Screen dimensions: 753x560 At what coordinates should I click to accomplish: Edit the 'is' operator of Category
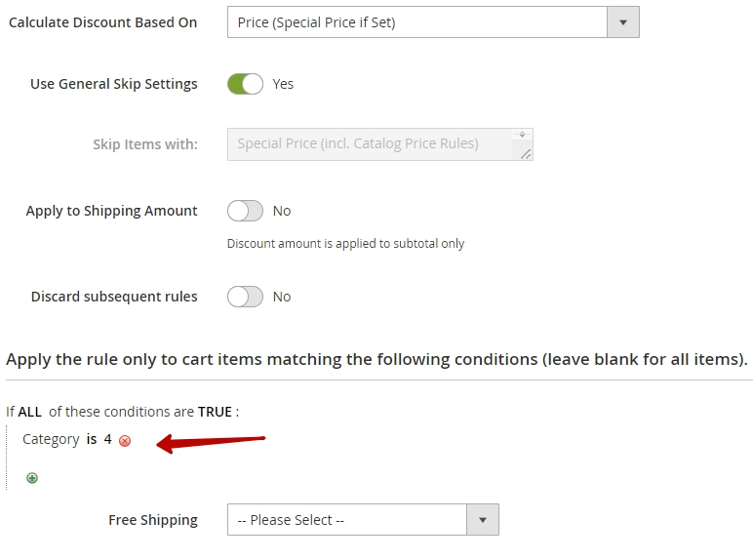coord(92,439)
